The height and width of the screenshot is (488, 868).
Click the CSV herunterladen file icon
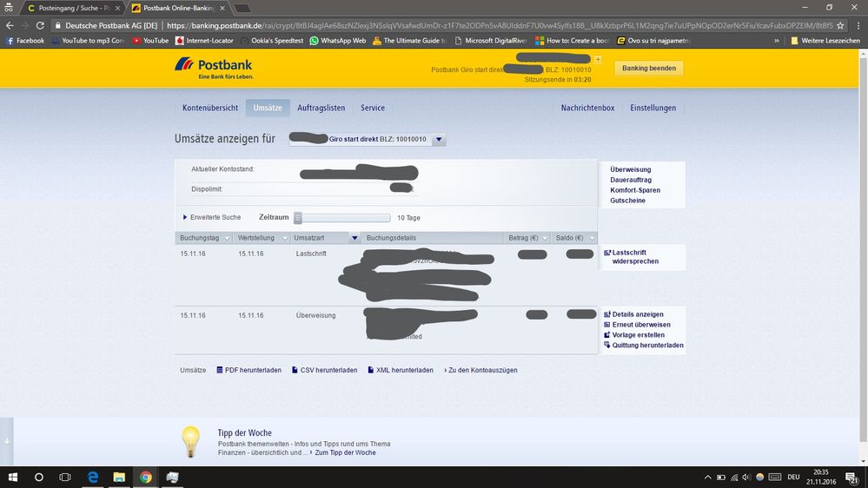295,370
